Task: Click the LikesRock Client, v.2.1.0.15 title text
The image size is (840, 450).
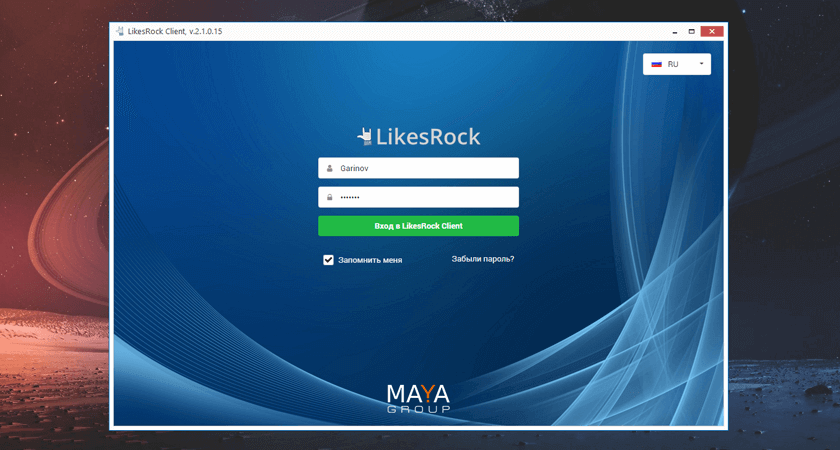Action: (x=175, y=31)
